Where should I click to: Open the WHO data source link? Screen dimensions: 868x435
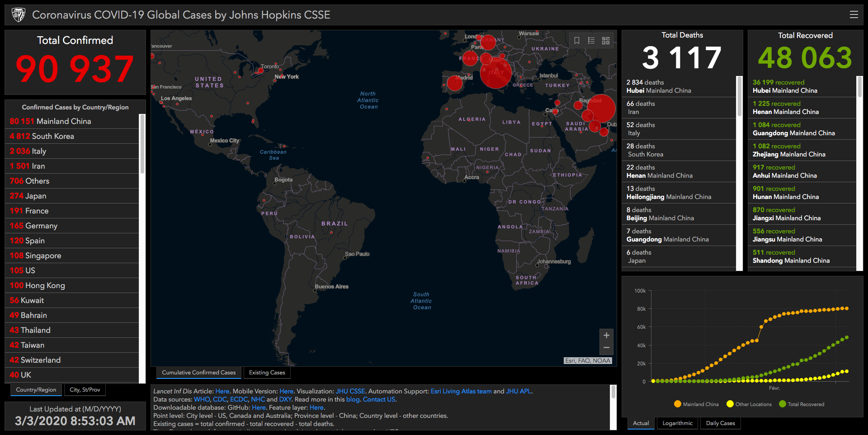pos(202,399)
